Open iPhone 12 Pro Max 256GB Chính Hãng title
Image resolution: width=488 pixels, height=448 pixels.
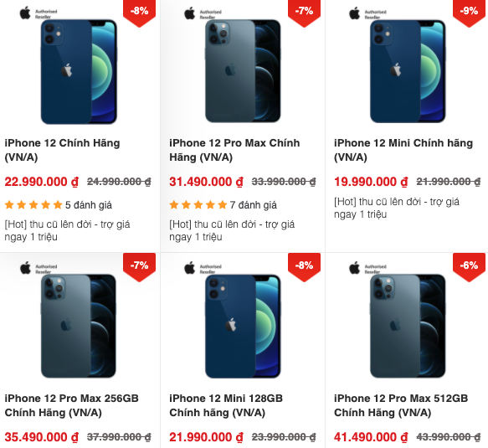click(72, 405)
